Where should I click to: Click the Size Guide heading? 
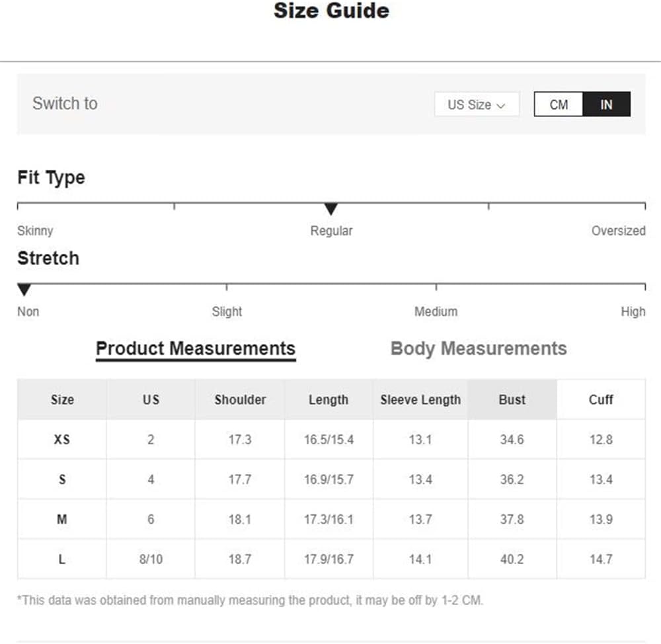331,11
